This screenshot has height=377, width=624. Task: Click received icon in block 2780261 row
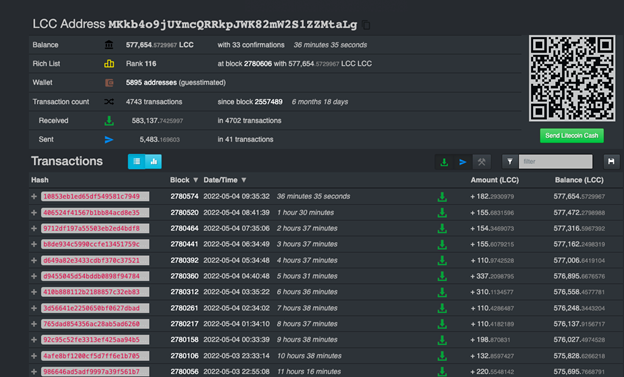tap(442, 308)
